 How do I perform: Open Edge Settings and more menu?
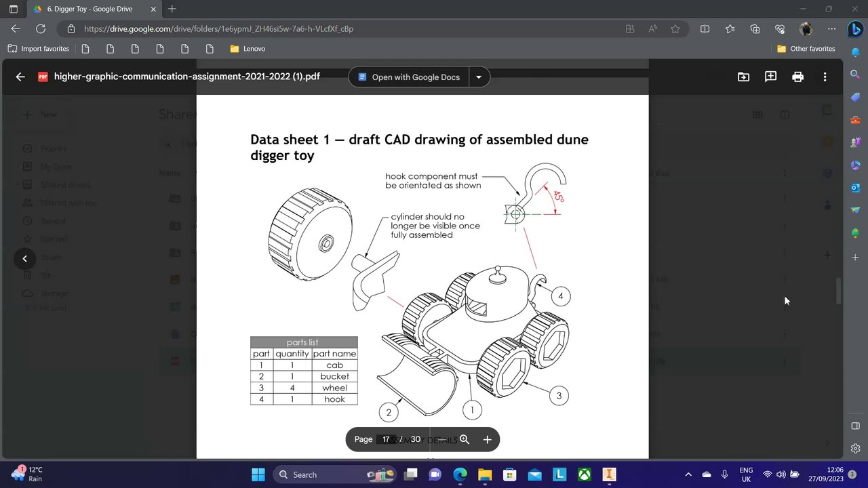[831, 29]
